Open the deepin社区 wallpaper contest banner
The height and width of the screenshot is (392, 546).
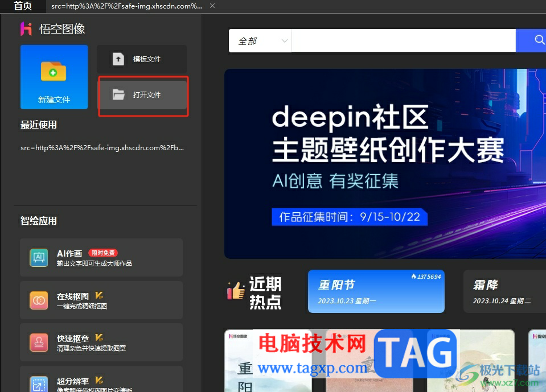(x=385, y=163)
